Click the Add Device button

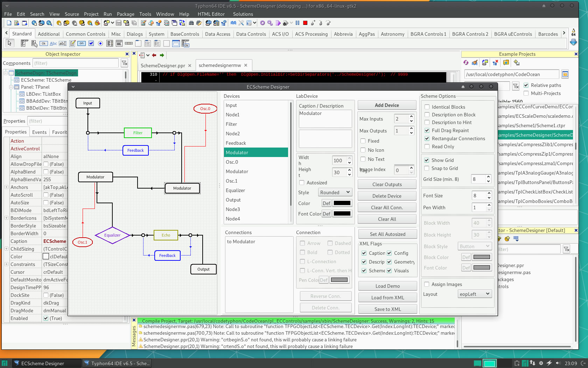pos(387,105)
